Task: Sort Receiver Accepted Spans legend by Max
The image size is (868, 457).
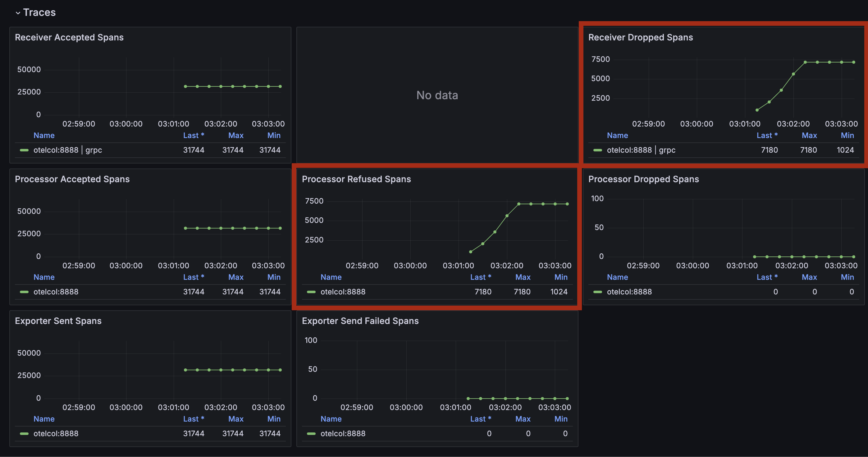Action: pyautogui.click(x=236, y=135)
